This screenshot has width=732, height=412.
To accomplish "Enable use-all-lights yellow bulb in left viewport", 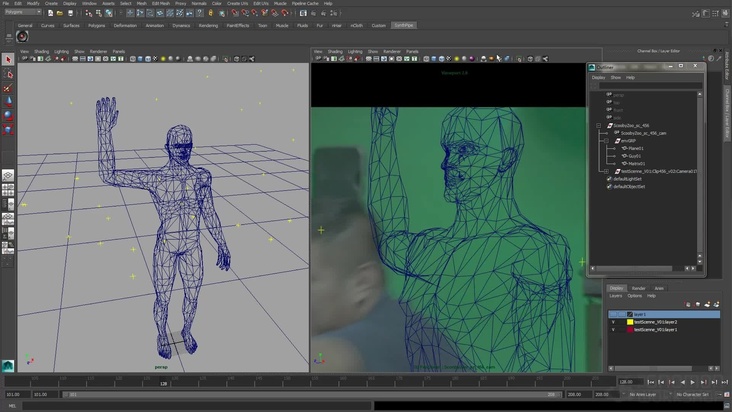I will click(163, 59).
